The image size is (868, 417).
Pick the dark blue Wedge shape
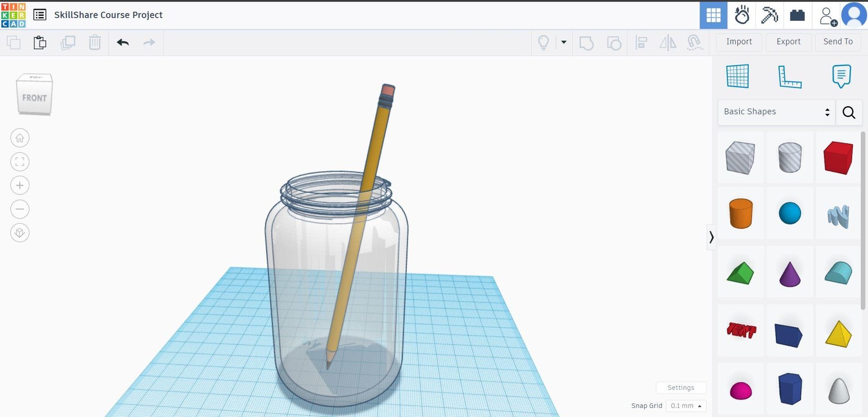pyautogui.click(x=789, y=334)
